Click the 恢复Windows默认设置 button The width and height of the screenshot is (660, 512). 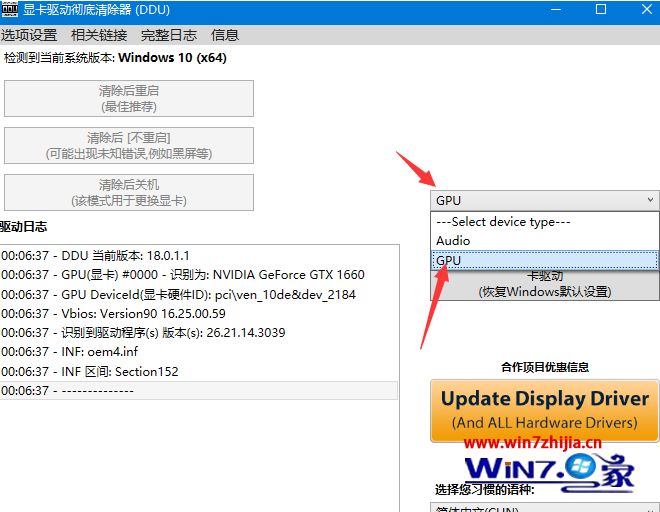point(545,285)
